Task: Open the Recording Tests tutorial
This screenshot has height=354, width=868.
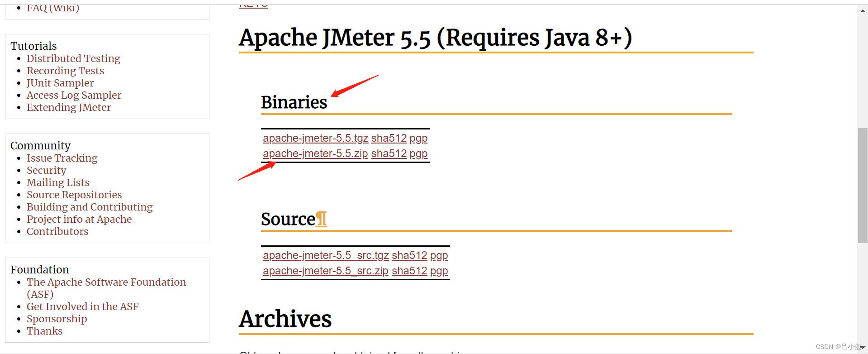Action: pos(65,71)
